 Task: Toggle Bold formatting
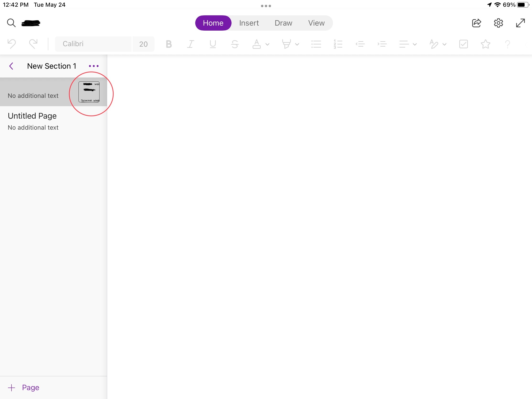click(x=169, y=44)
